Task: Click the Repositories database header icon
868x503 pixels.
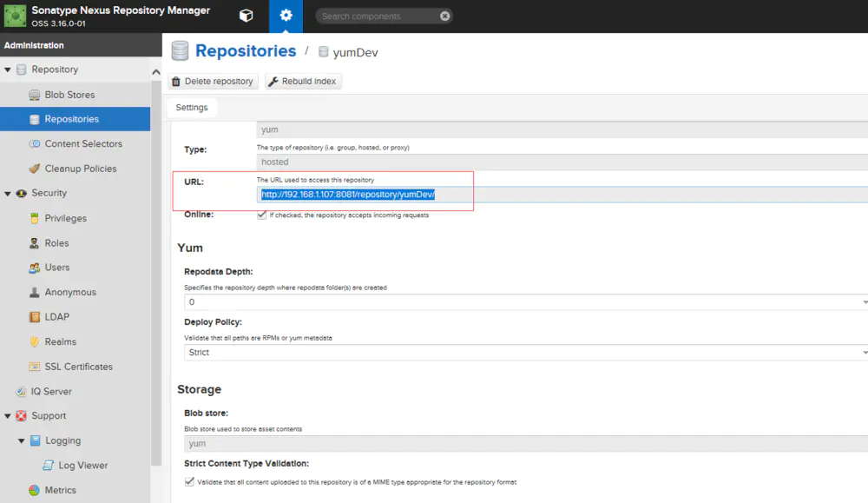Action: tap(180, 51)
